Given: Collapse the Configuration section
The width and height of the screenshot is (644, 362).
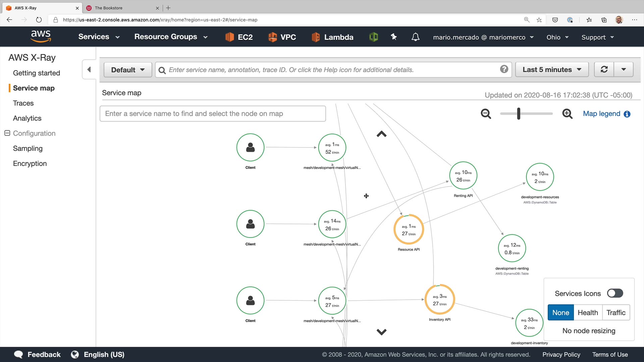Looking at the screenshot, I should coord(7,133).
